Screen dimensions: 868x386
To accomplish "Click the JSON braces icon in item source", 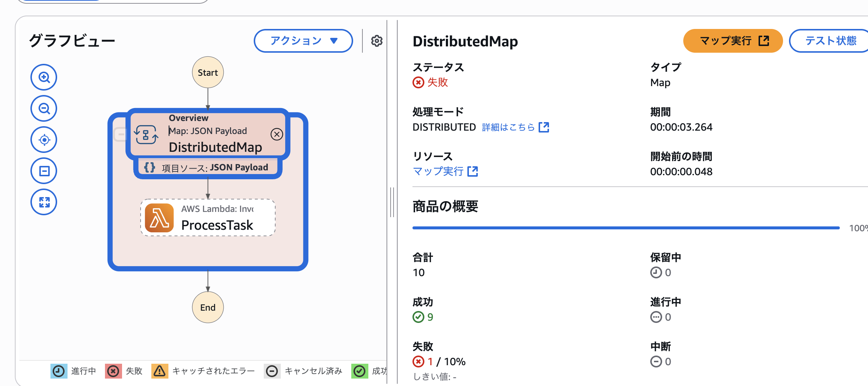I will 149,167.
